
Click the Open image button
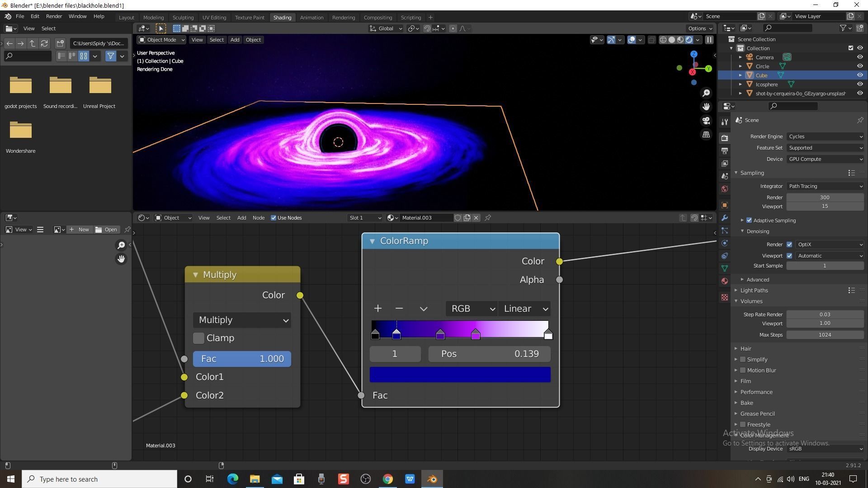pyautogui.click(x=106, y=230)
